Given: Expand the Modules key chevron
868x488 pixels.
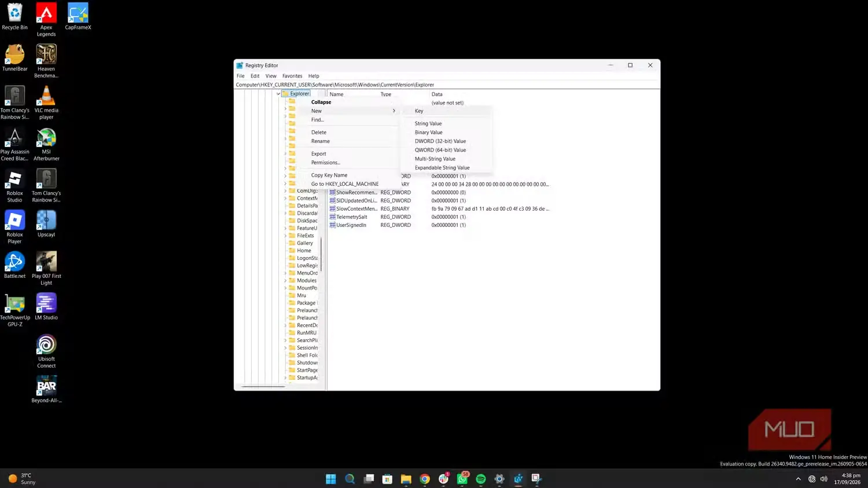Looking at the screenshot, I should [285, 281].
